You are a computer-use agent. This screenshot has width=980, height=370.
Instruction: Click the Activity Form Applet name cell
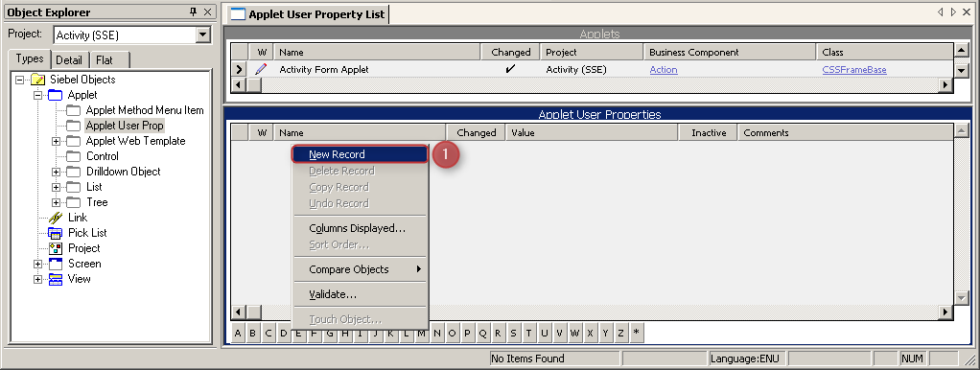(x=378, y=69)
